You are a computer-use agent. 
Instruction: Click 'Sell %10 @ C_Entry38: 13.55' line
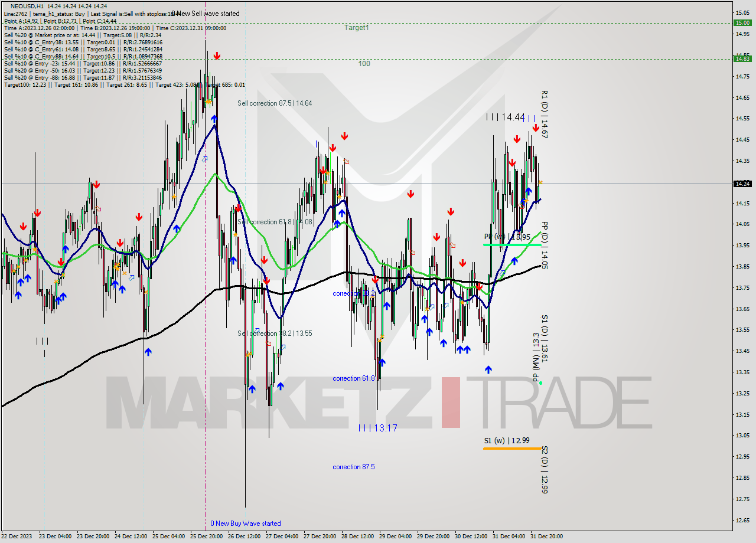tap(83, 42)
